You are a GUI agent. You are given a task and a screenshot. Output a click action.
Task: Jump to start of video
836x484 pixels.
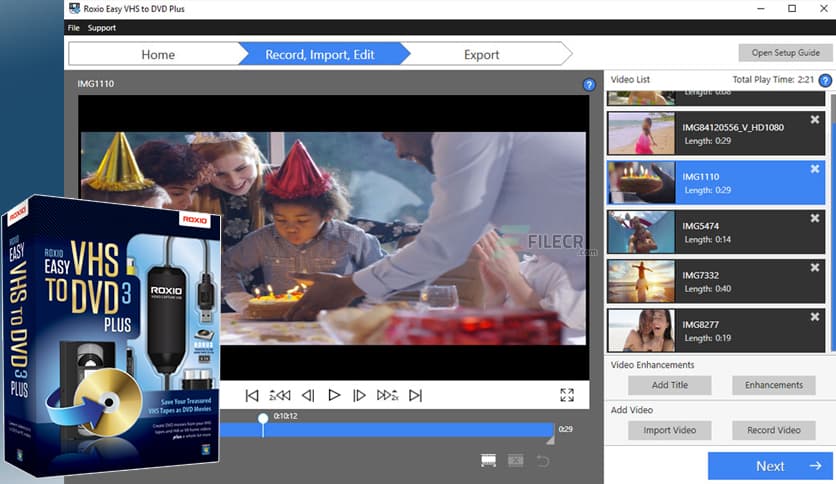coord(252,396)
